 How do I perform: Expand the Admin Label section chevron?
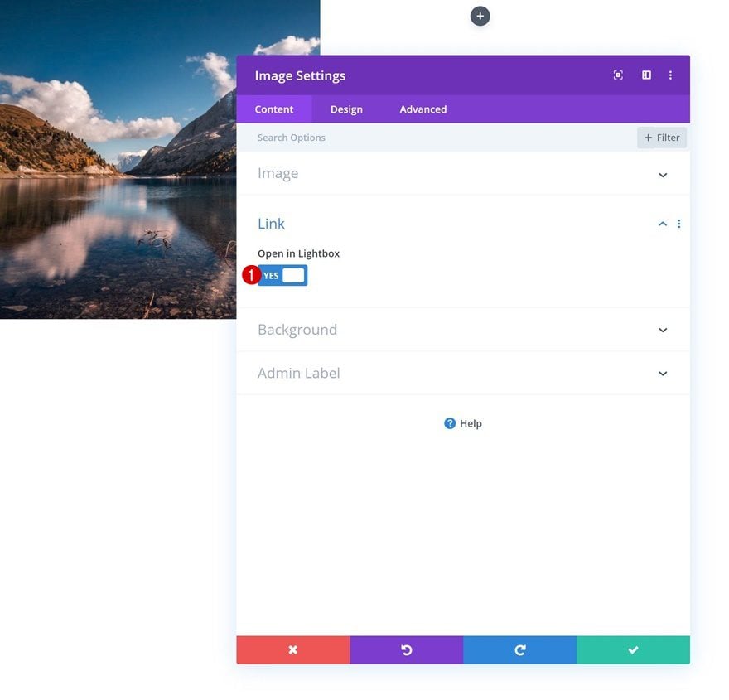point(663,374)
